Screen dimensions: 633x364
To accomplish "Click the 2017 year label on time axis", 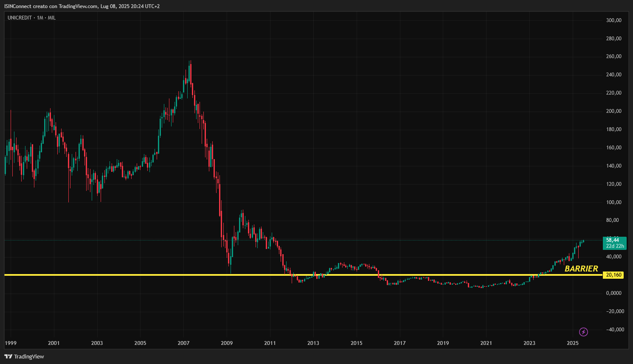I will coord(400,343).
